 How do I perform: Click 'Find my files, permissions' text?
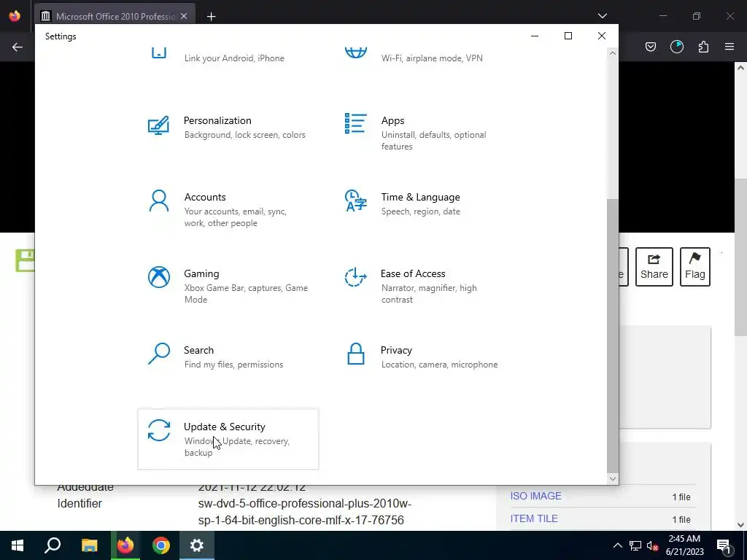point(234,365)
